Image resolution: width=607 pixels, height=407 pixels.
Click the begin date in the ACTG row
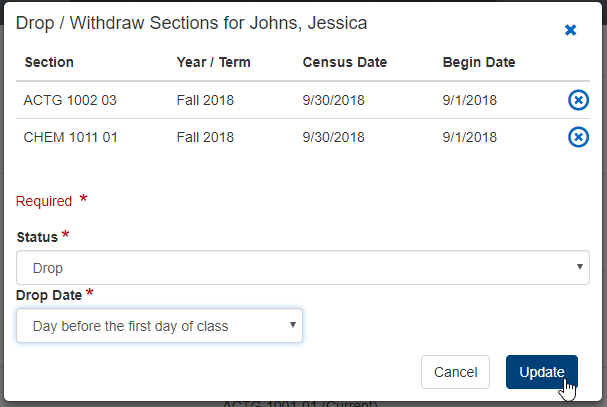coord(470,99)
